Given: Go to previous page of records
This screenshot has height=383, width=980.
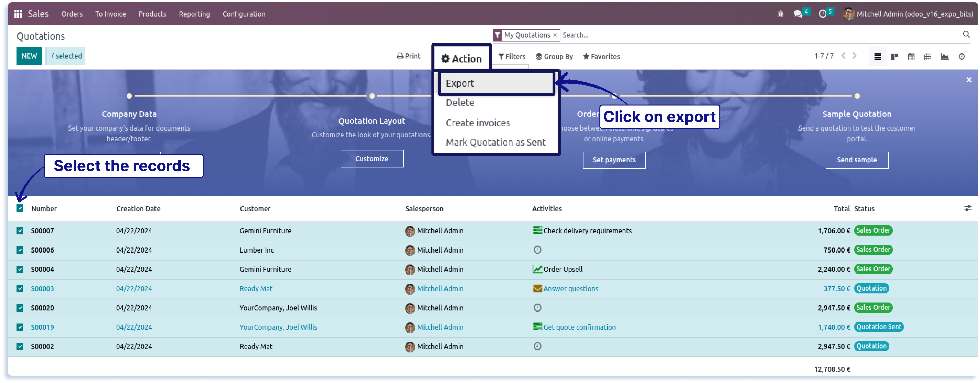Looking at the screenshot, I should pos(843,56).
